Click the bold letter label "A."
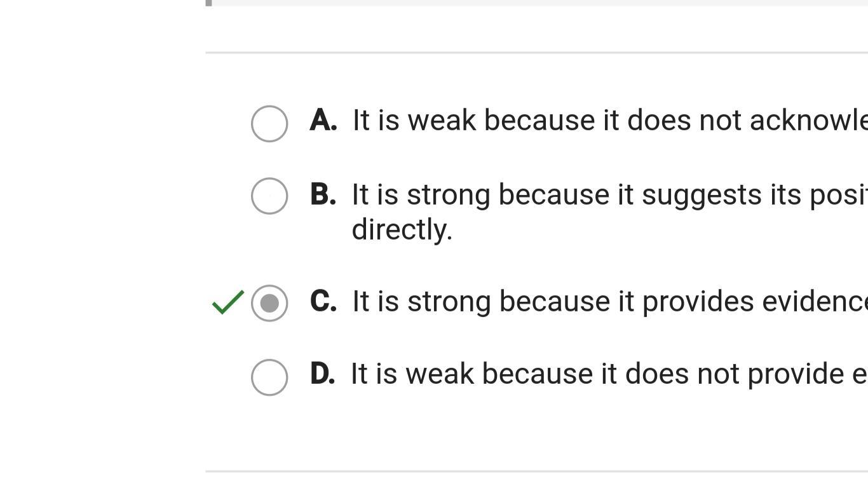Viewport: 868px width, 488px height. tap(323, 121)
